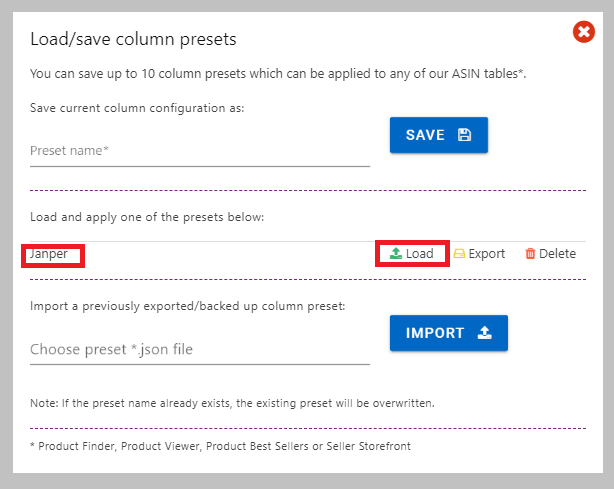
Task: Click the 'Save current column configuration as' label
Action: pyautogui.click(x=137, y=107)
